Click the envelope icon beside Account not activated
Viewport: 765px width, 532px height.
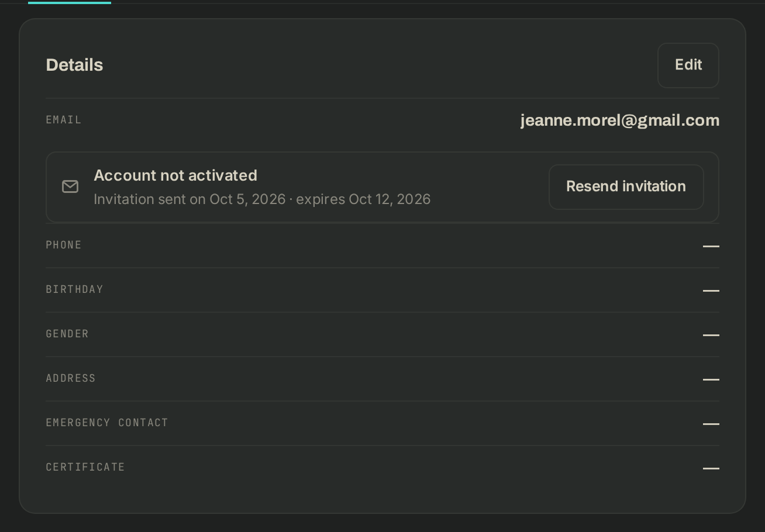click(x=70, y=186)
